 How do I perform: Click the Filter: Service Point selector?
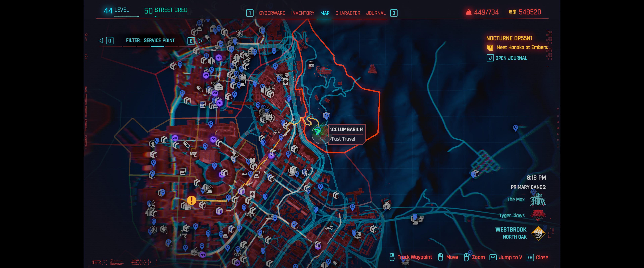point(150,41)
